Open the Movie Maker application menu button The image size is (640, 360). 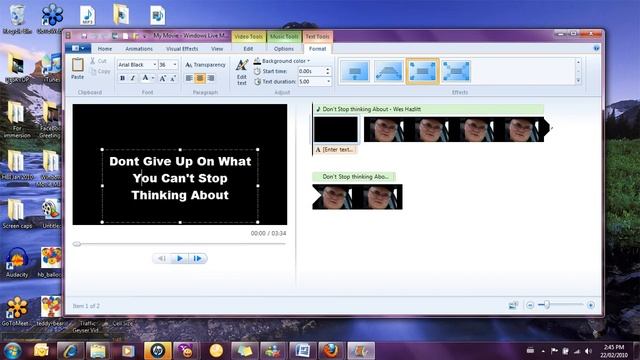pos(78,49)
